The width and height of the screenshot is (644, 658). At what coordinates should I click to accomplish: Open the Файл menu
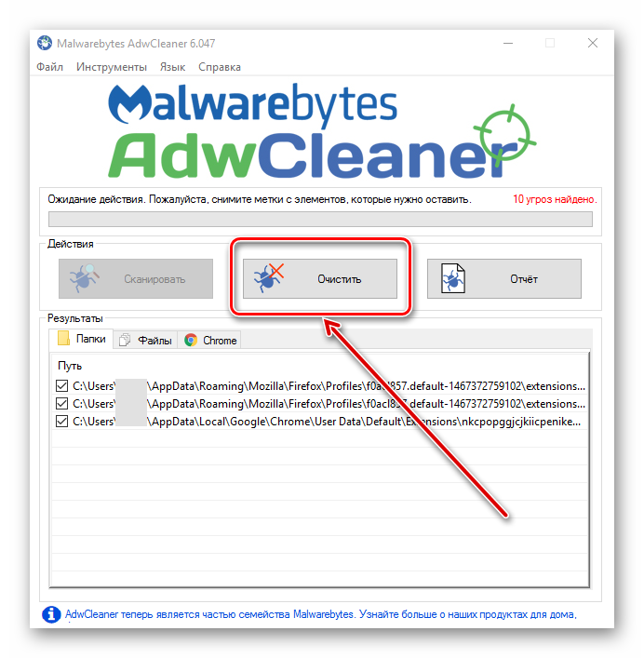(49, 67)
